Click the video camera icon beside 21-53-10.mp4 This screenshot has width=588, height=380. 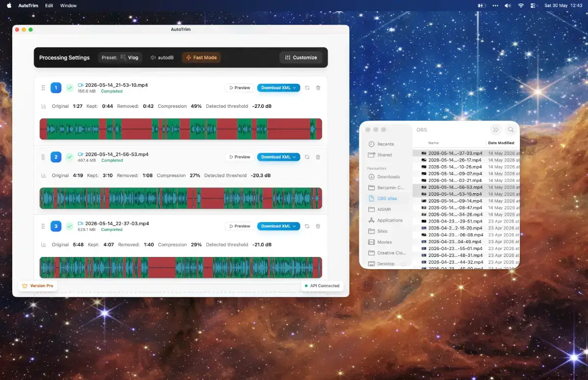tap(81, 85)
